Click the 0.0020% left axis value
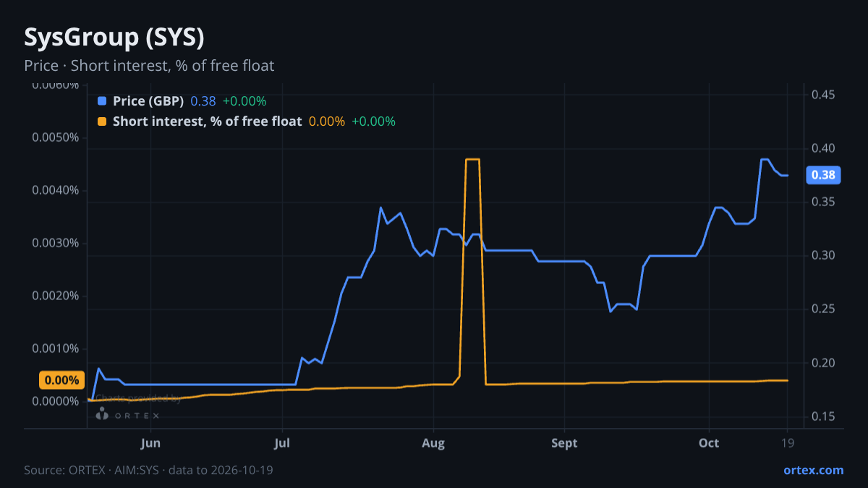This screenshot has width=868, height=488. [56, 296]
